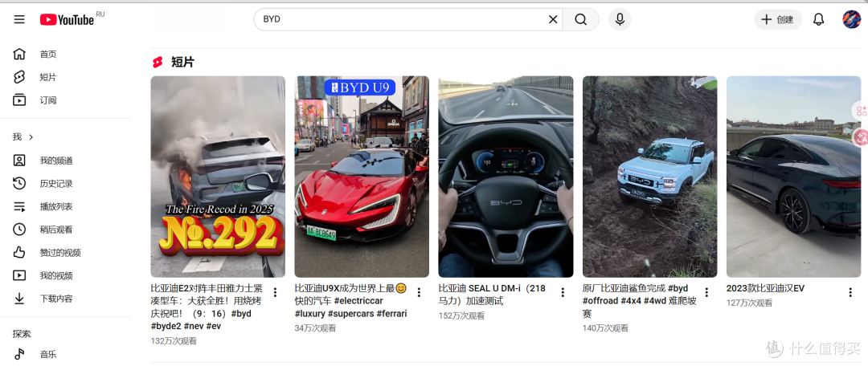The height and width of the screenshot is (366, 868).
Task: Click the Shorts icon beside 短片
Action: pos(19,77)
